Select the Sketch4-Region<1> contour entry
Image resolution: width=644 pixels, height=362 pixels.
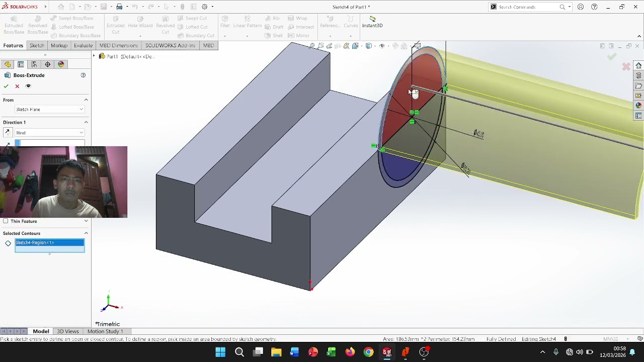tap(49, 243)
